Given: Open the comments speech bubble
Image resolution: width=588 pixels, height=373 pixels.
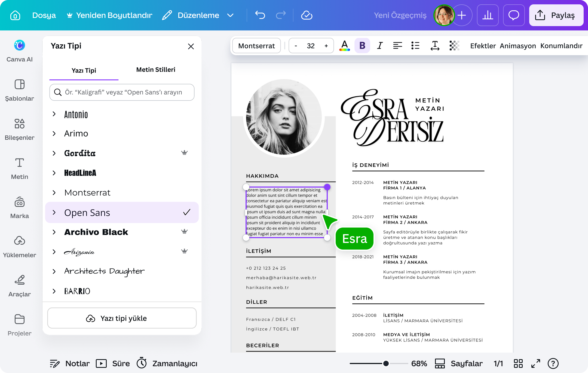Looking at the screenshot, I should pyautogui.click(x=514, y=15).
